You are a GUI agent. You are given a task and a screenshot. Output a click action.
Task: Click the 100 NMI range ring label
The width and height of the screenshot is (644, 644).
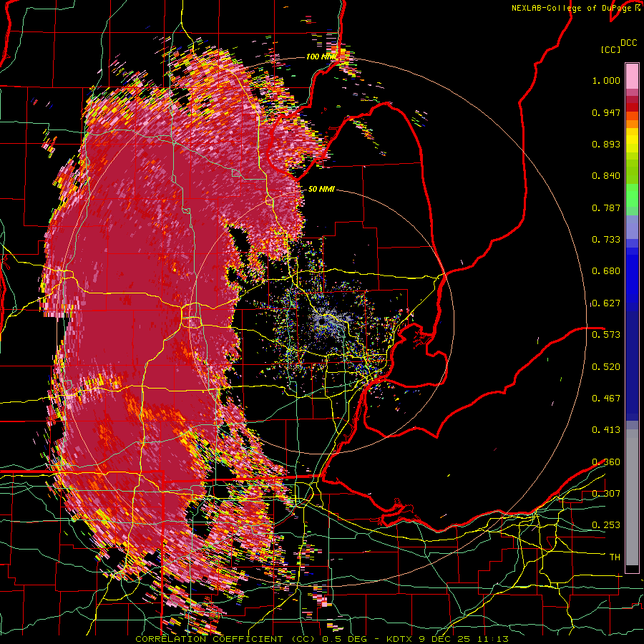pos(321,57)
